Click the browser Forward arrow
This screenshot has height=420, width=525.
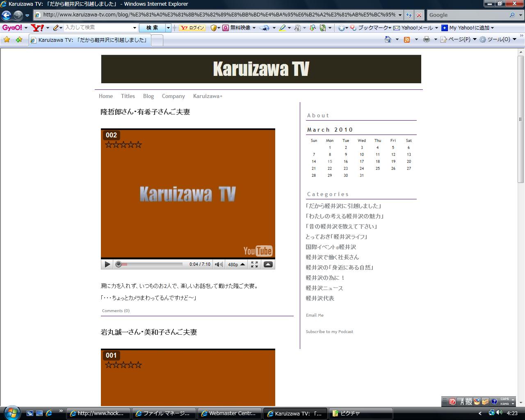pos(18,16)
